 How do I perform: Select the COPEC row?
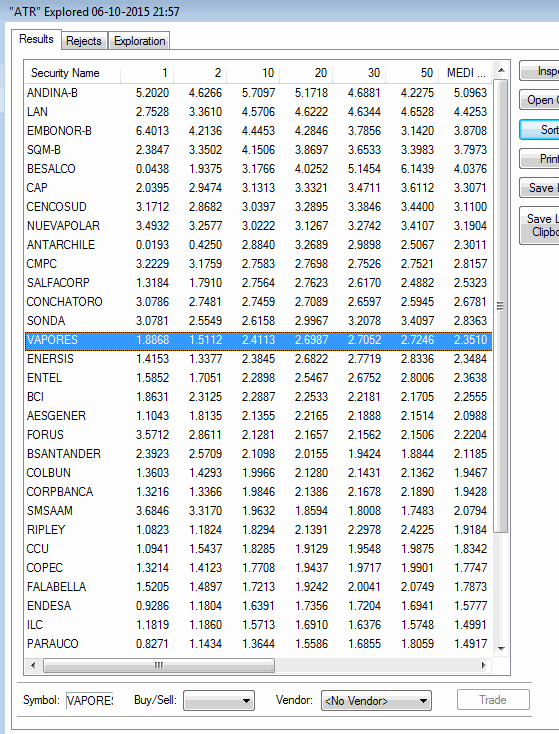click(258, 568)
